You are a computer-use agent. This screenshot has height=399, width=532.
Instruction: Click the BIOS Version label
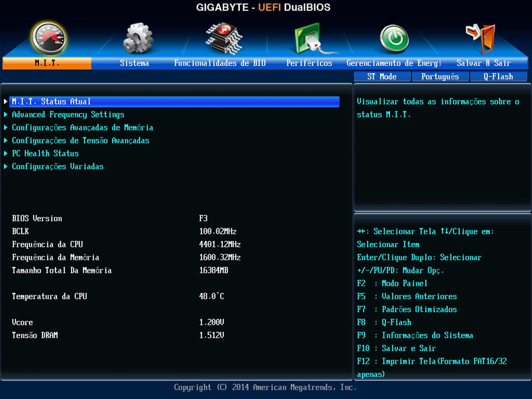point(37,219)
